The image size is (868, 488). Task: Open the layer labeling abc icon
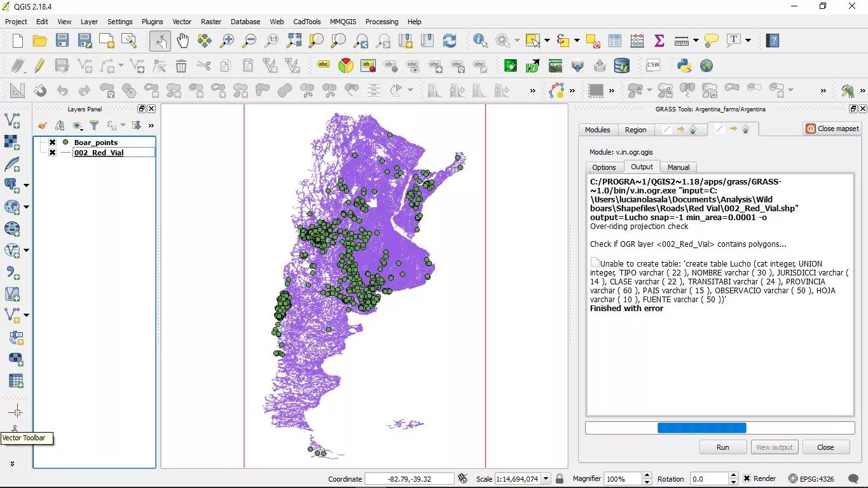click(x=323, y=66)
